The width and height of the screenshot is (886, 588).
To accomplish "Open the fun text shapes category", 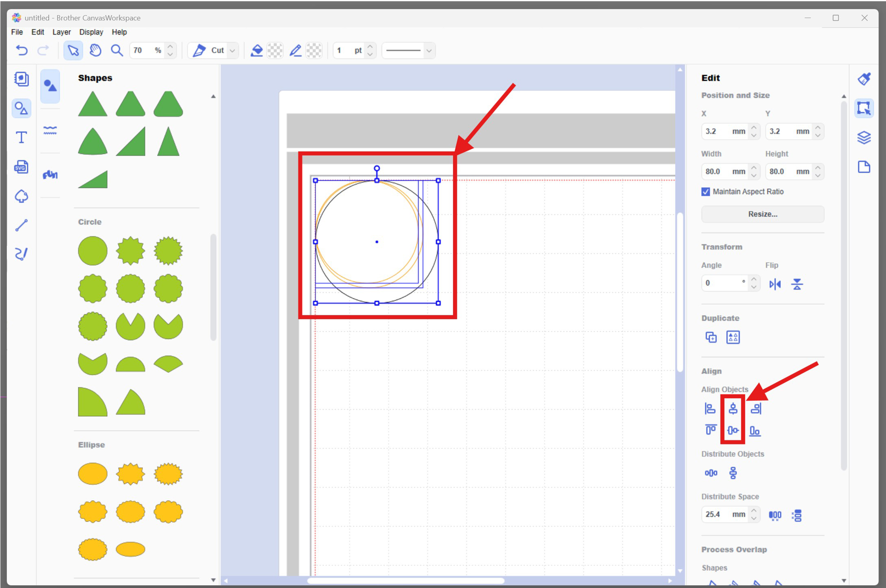I will click(50, 175).
